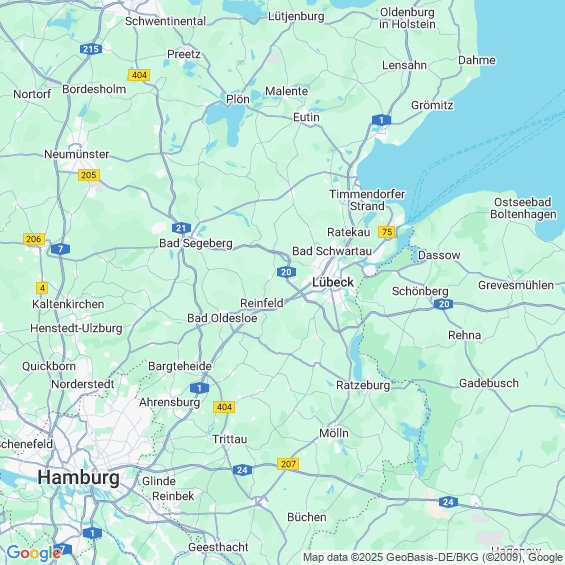Click the Map data attribution text
The width and height of the screenshot is (565, 565).
tap(433, 557)
